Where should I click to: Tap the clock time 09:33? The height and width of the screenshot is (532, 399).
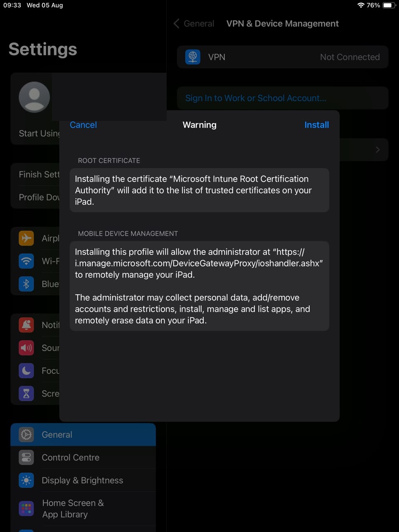12,5
